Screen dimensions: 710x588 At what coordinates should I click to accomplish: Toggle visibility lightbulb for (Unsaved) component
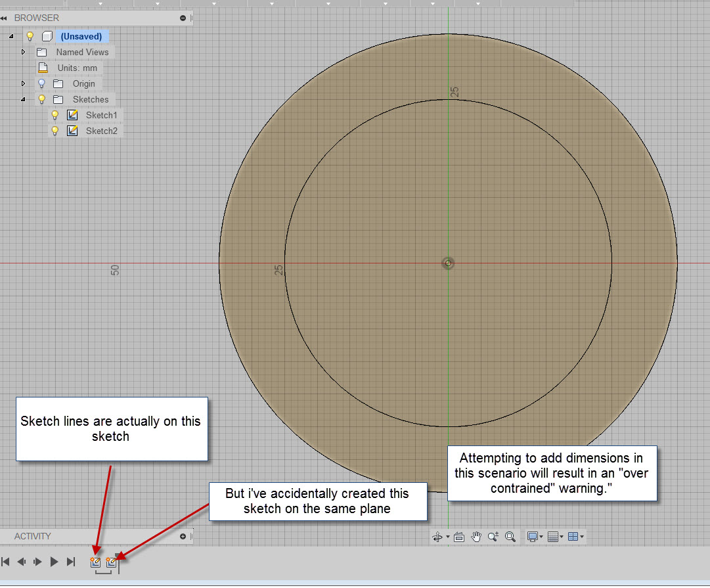30,36
